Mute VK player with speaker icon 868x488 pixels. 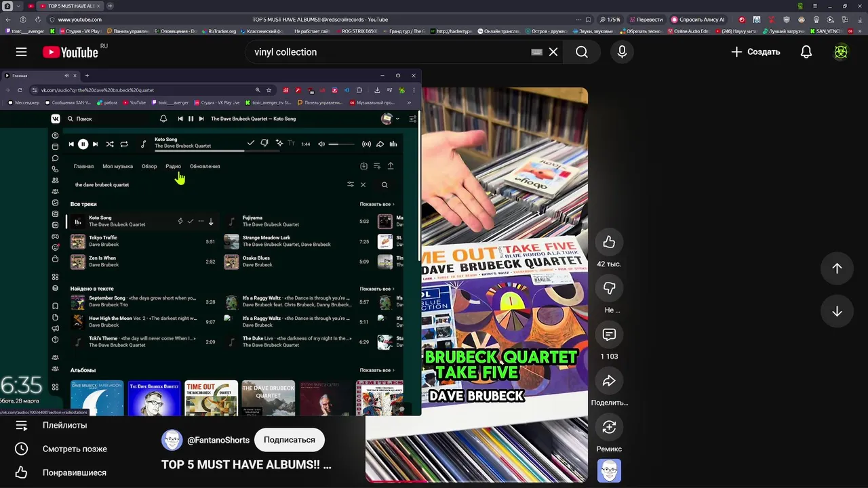321,144
